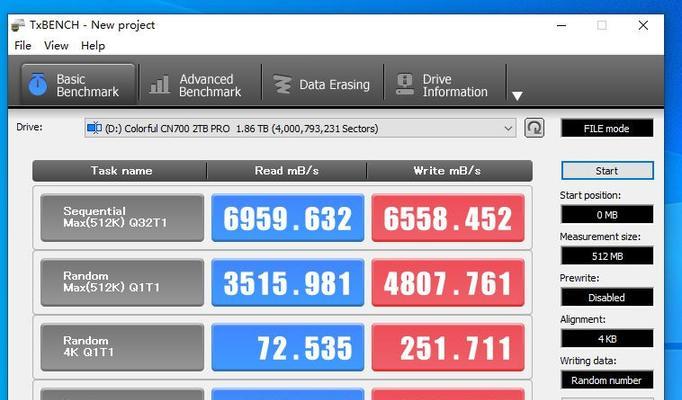Click the 6959.632 sequential read result
This screenshot has width=682, height=400.
288,218
